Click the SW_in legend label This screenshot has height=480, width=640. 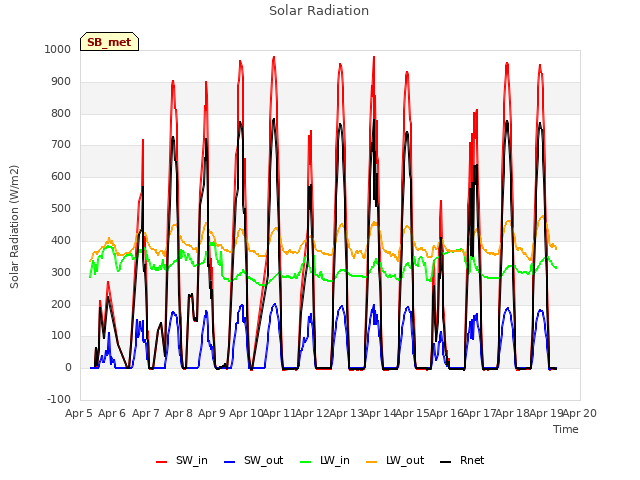click(x=192, y=460)
